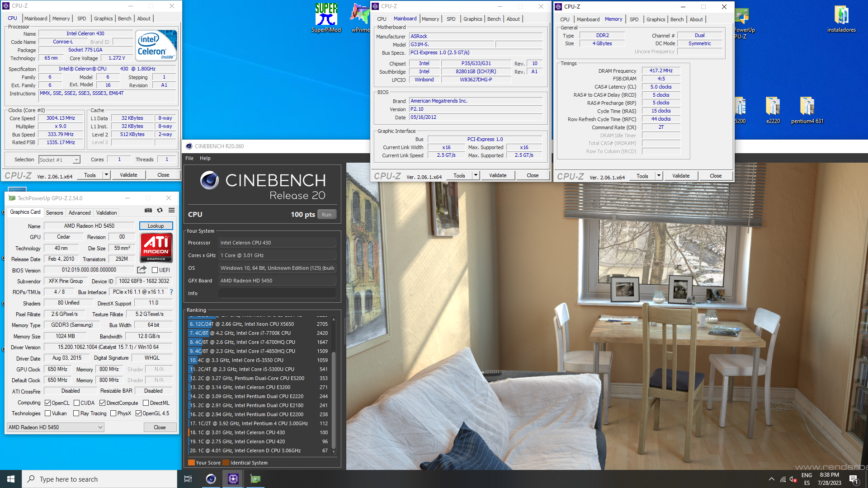Screen dimensions: 868x488
Task: Toggle the DirectCompute checkbox
Action: coord(103,403)
